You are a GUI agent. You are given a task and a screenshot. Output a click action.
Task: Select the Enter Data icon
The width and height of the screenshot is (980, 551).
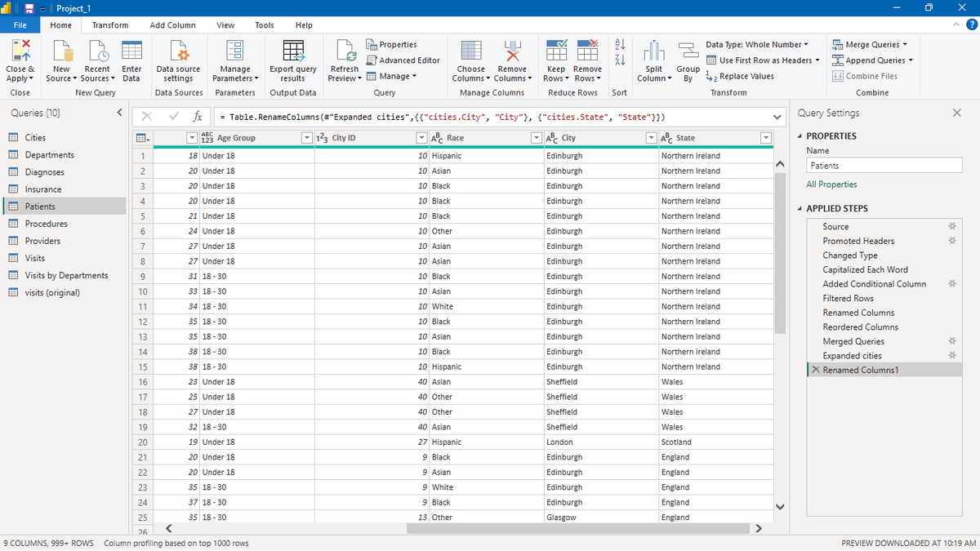click(x=131, y=51)
